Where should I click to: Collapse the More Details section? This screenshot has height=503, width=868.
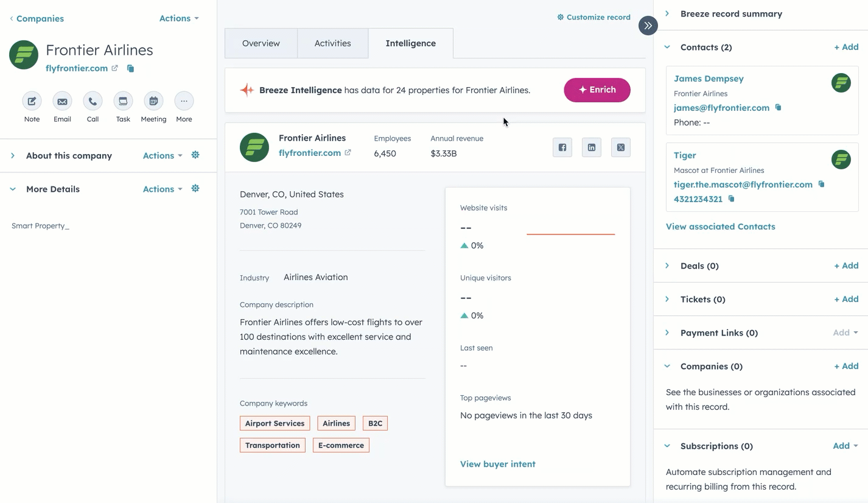pyautogui.click(x=13, y=189)
